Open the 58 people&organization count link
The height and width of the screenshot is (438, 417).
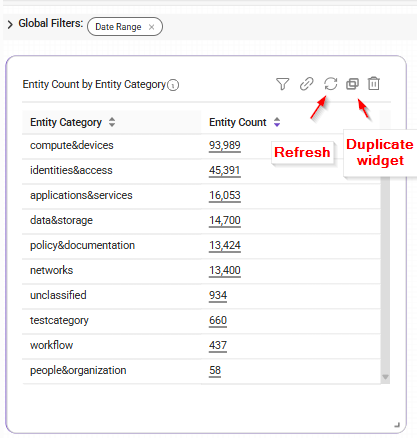click(215, 371)
